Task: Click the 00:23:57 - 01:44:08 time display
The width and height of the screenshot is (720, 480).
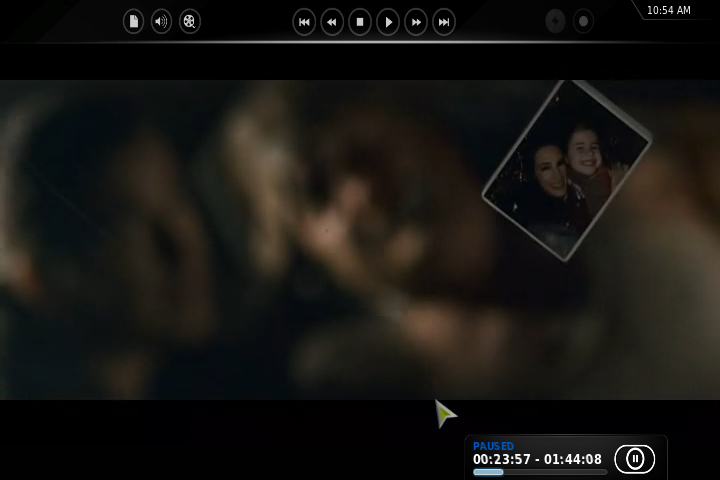Action: click(537, 459)
